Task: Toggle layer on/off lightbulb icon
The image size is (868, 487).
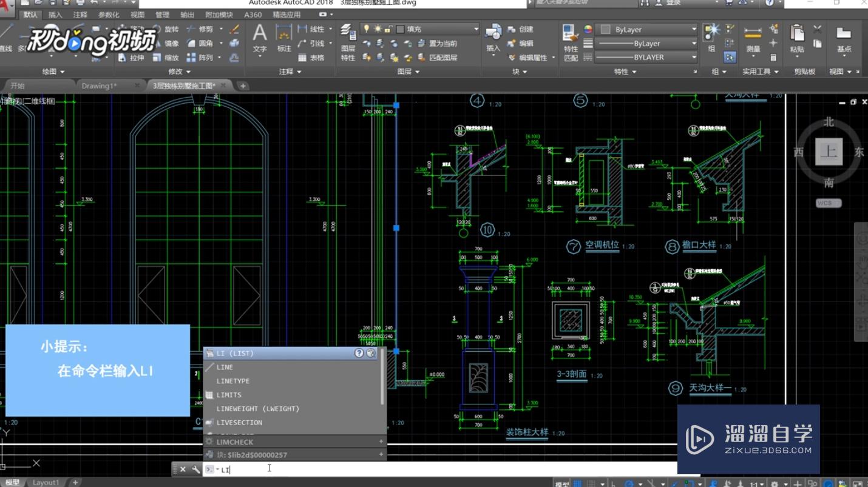Action: coord(367,29)
